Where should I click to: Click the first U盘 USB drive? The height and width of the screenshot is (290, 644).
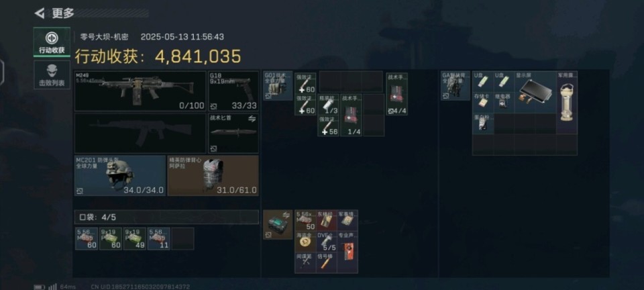click(x=483, y=81)
